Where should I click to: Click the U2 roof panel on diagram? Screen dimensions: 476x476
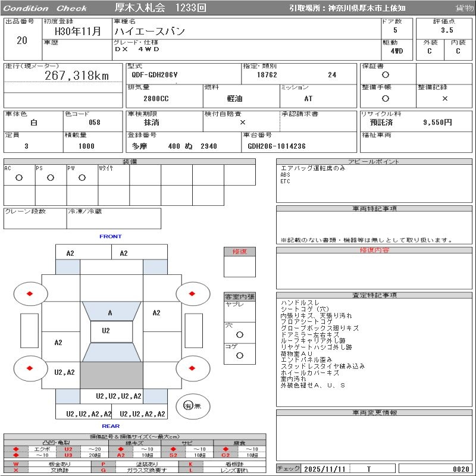[x=106, y=331]
